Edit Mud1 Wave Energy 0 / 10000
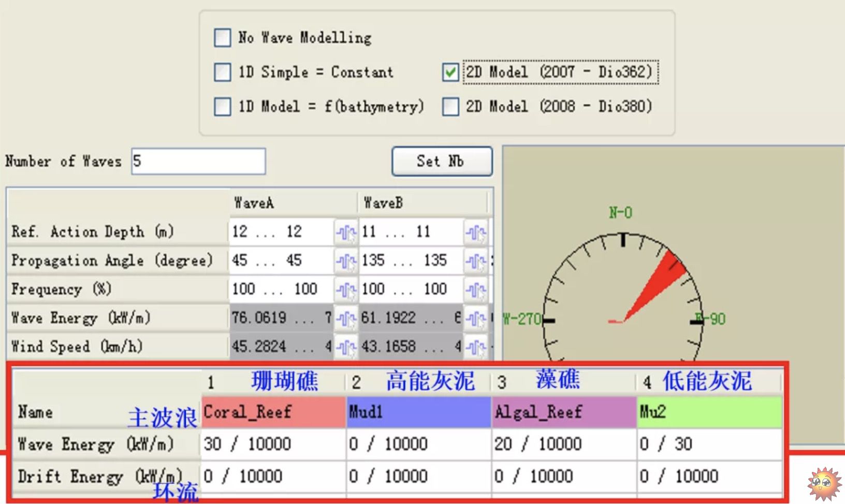The width and height of the screenshot is (845, 504). click(x=419, y=444)
